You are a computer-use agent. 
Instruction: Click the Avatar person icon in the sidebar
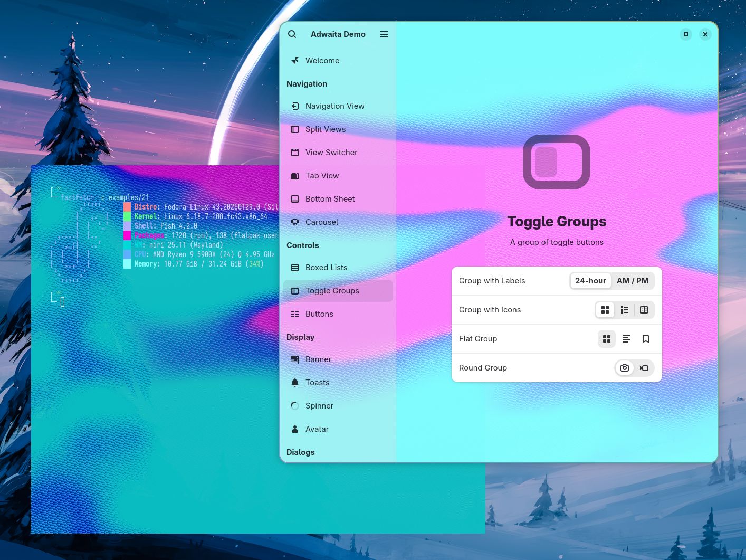pos(295,429)
